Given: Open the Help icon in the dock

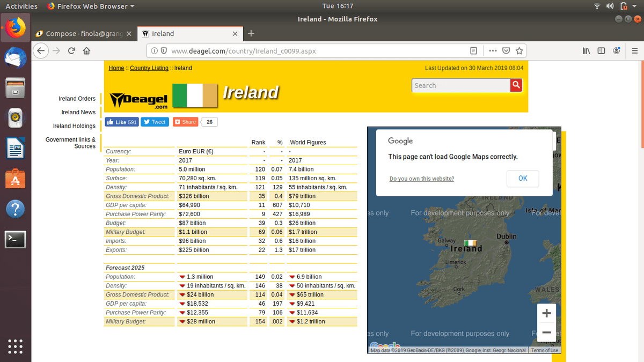Looking at the screenshot, I should pos(16,209).
